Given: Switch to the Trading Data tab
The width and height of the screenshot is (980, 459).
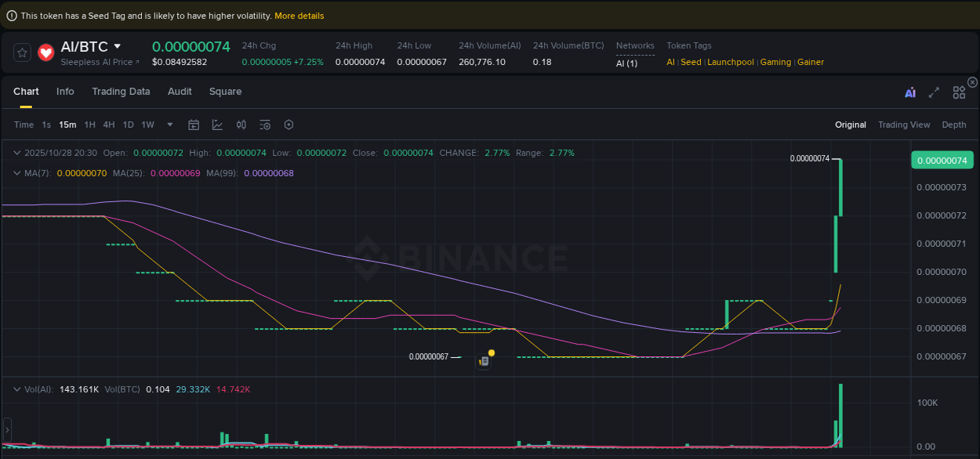Looking at the screenshot, I should [x=121, y=92].
